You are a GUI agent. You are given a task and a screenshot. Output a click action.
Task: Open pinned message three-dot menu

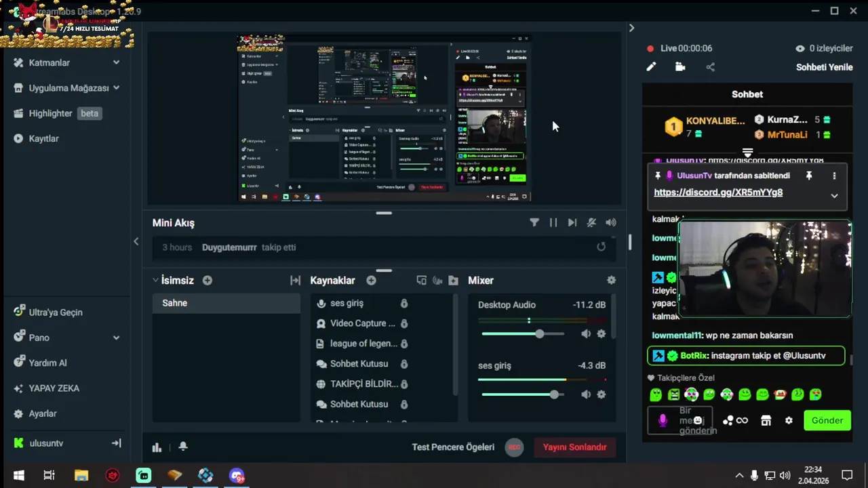[x=834, y=176]
